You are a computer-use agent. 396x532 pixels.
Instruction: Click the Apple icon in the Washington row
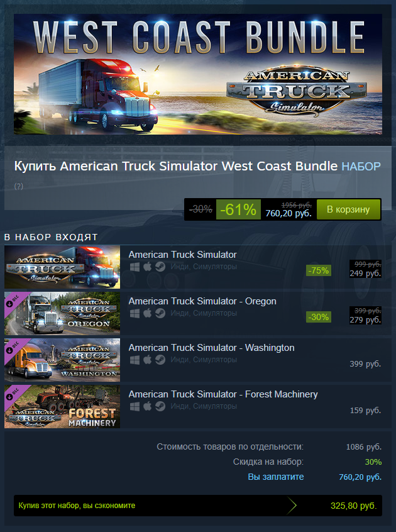tap(147, 360)
